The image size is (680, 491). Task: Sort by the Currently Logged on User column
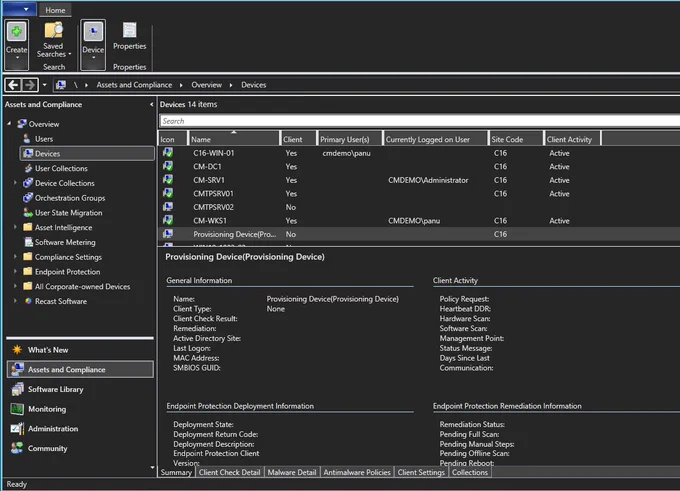[x=435, y=139]
